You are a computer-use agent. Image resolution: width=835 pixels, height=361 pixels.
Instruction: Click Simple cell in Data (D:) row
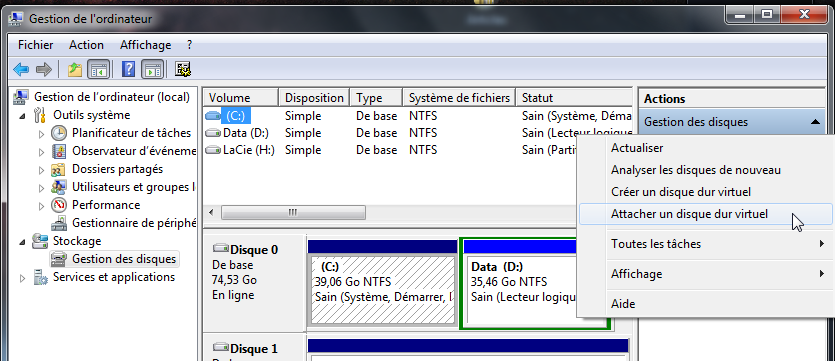303,133
